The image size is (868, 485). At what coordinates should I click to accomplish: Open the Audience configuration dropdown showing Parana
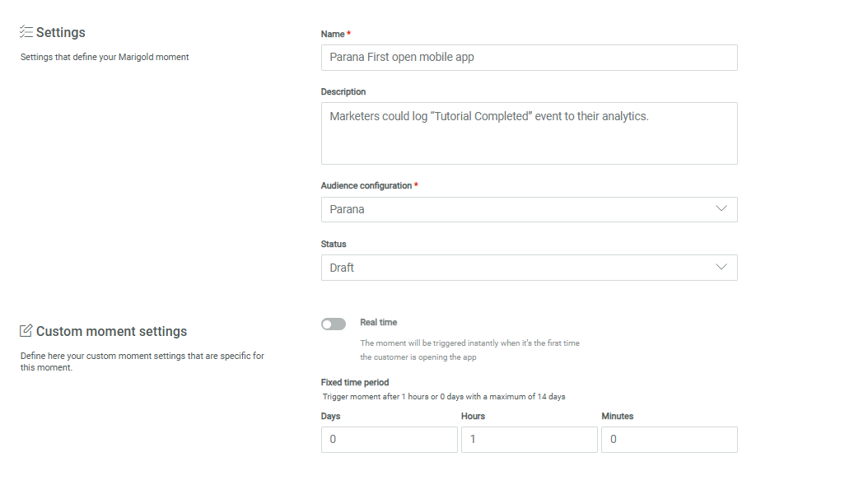529,209
